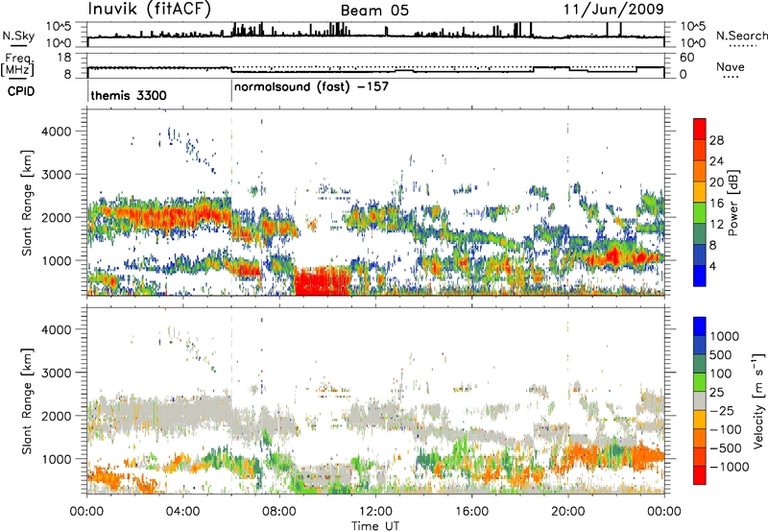Click the 'Slant Range [km]' label of the power panel
The height and width of the screenshot is (532, 768).
click(27, 203)
